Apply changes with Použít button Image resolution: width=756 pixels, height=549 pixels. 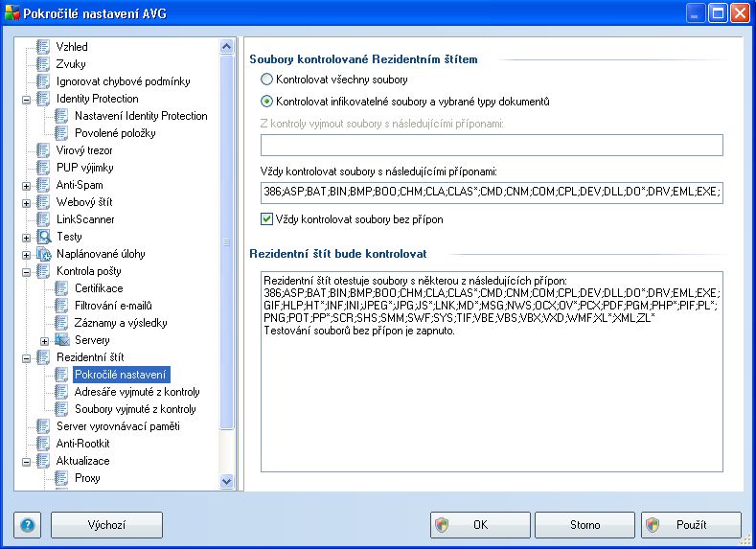pos(691,525)
